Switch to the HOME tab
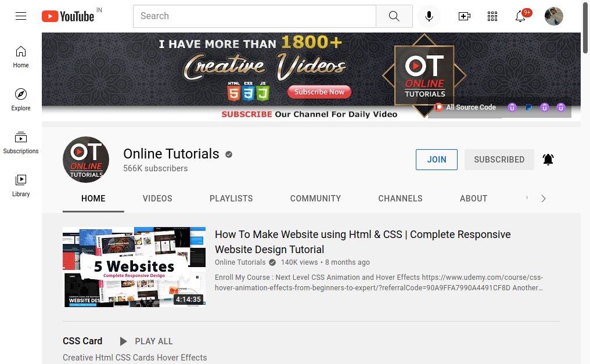The height and width of the screenshot is (364, 590). 93,199
